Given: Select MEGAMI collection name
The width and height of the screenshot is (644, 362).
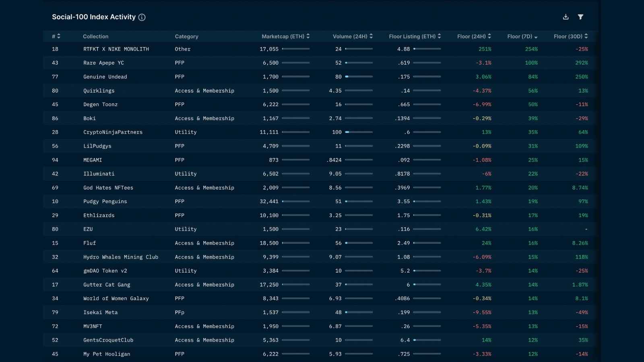Looking at the screenshot, I should 93,160.
